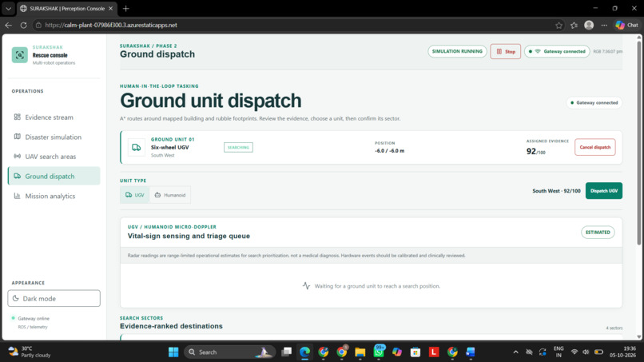
Task: Click the Mission analytics chart icon
Action: pos(18,196)
